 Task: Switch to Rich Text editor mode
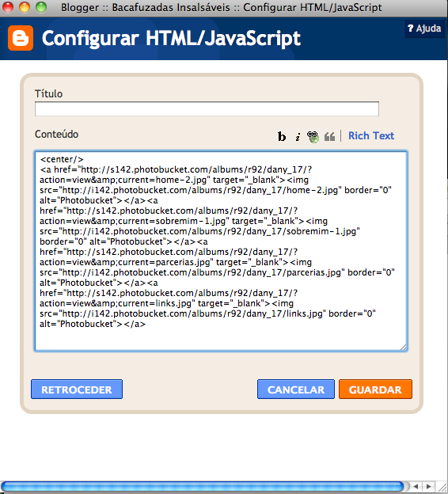tap(370, 136)
